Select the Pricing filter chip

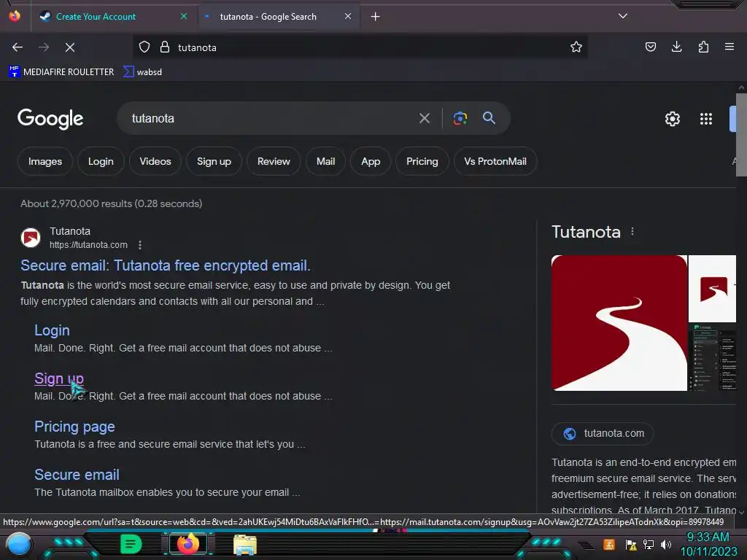point(422,161)
